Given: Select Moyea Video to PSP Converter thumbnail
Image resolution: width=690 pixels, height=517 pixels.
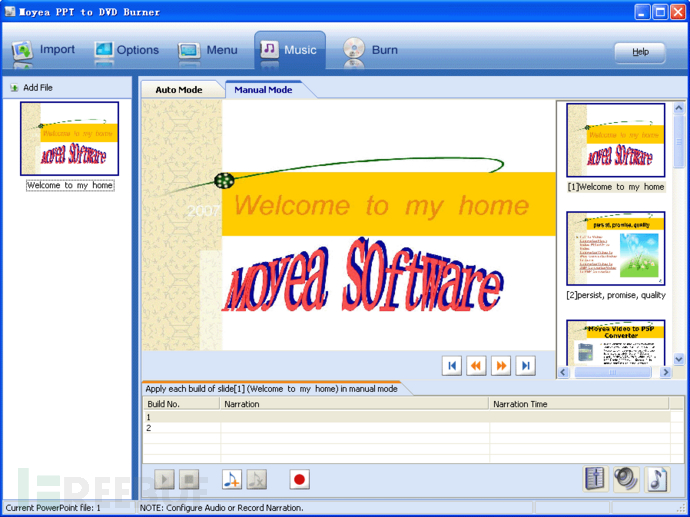Looking at the screenshot, I should pyautogui.click(x=615, y=342).
